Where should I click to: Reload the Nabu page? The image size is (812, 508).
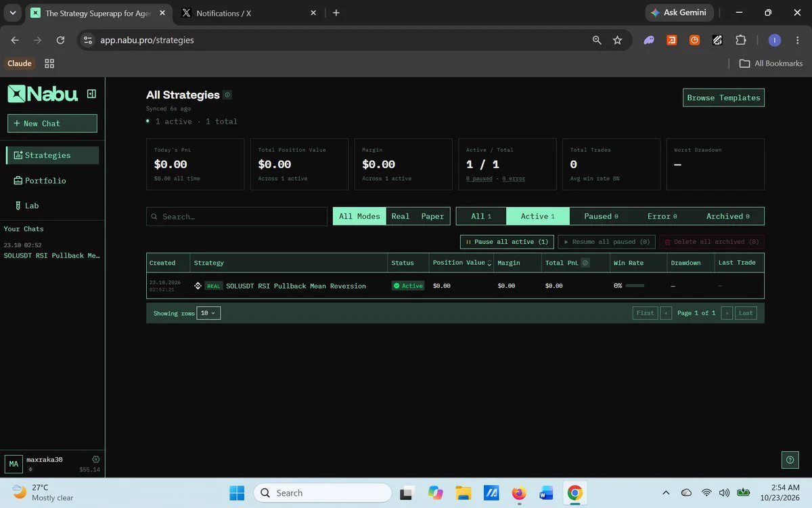[60, 40]
